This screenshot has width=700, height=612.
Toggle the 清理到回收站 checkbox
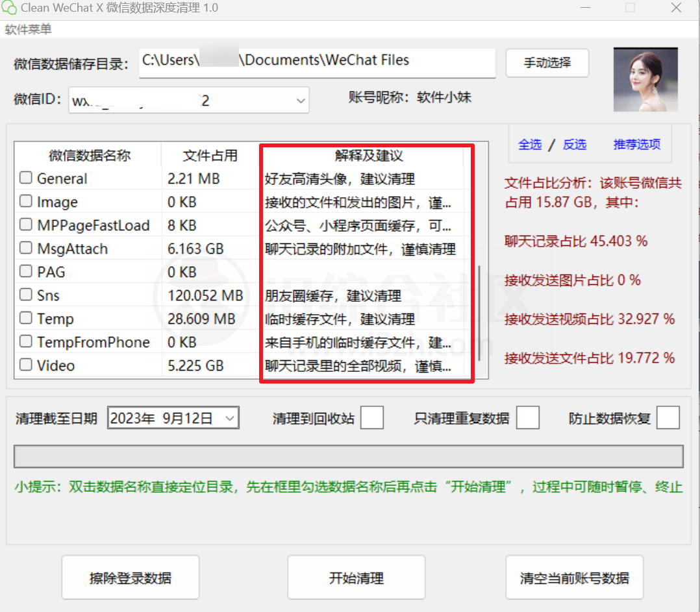coord(372,417)
